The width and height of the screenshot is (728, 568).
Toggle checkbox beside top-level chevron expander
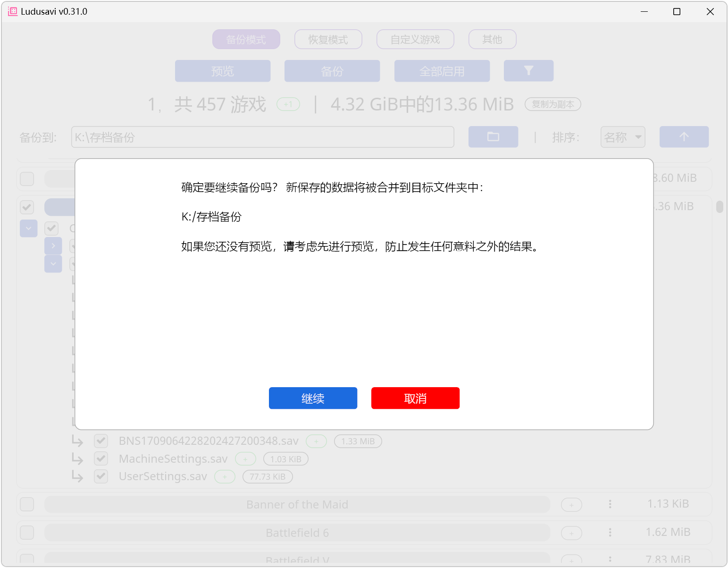click(51, 229)
